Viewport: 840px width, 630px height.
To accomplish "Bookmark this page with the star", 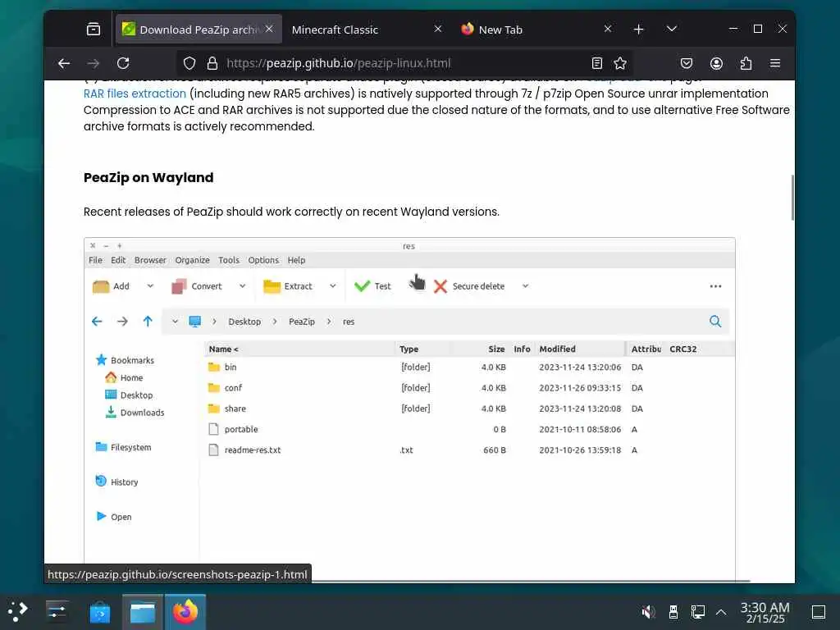I will click(x=620, y=63).
